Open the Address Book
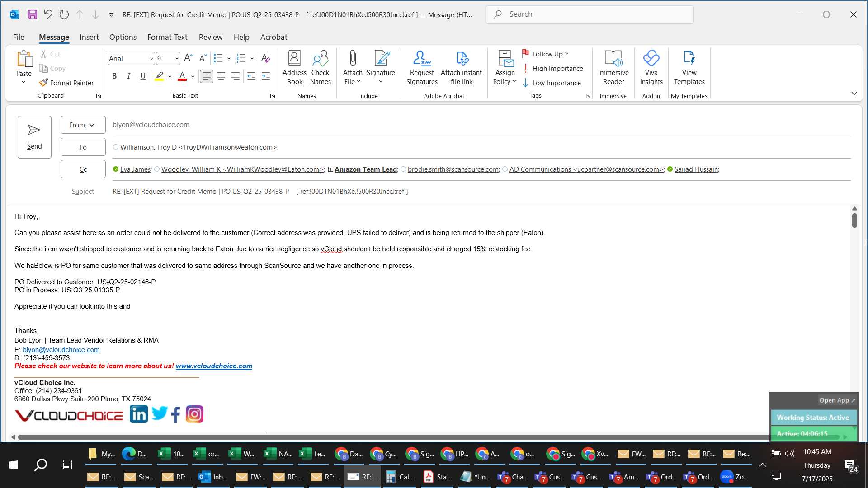This screenshot has height=488, width=868. 294,68
